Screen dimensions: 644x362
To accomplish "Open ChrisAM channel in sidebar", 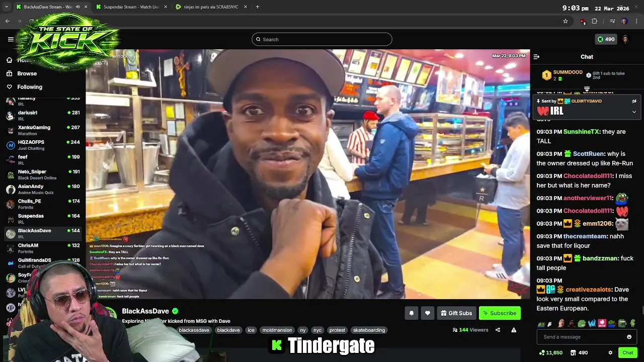I will 43,248.
